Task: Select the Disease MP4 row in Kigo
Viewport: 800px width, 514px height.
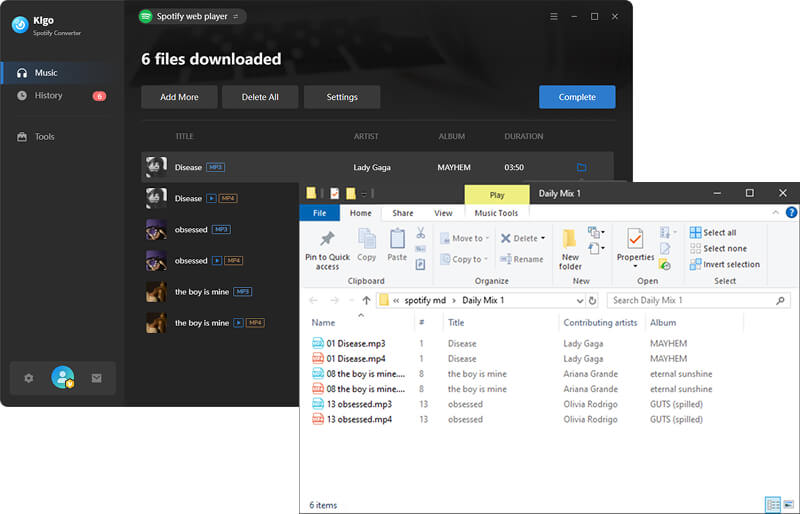Action: (220, 199)
